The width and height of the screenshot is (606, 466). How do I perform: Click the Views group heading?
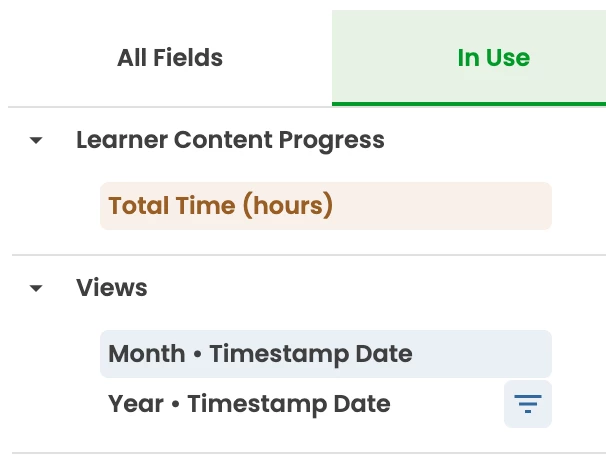(112, 288)
